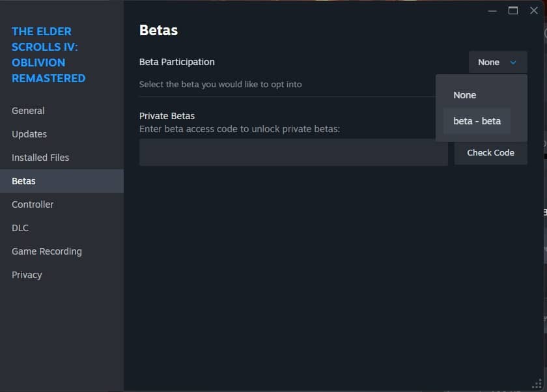The height and width of the screenshot is (392, 547).
Task: Click the window resize grip icon
Action: [537, 384]
